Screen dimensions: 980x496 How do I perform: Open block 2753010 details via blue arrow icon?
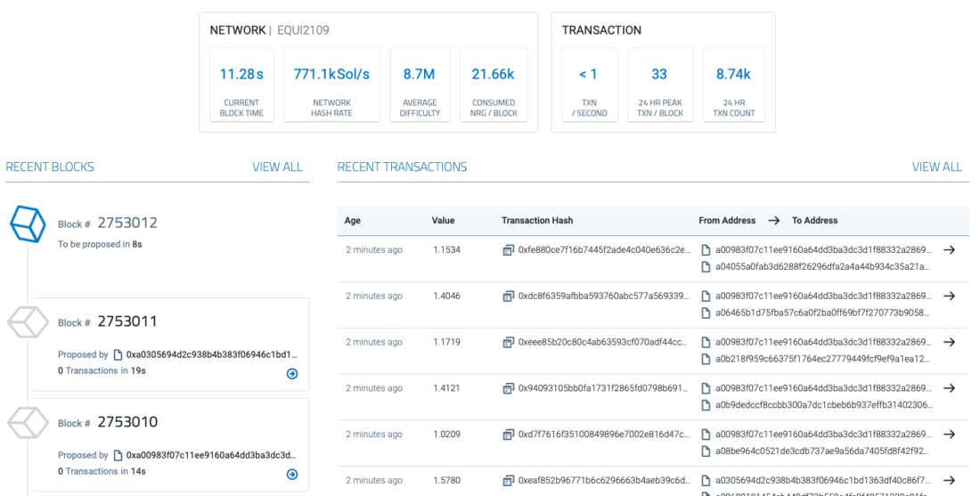pos(291,475)
